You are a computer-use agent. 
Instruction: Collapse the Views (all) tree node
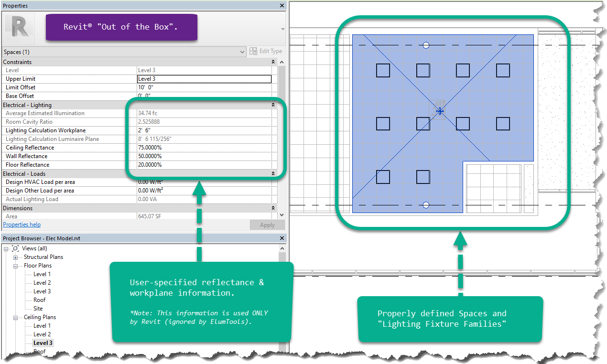(x=6, y=248)
